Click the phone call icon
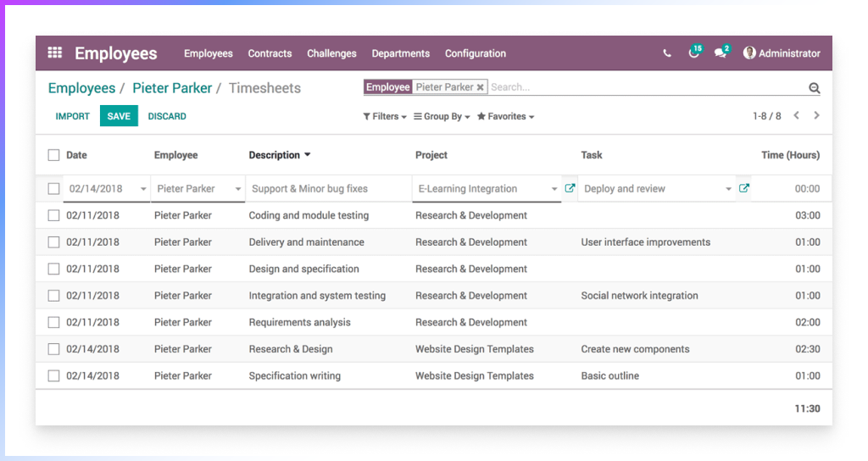This screenshot has width=868, height=461. [667, 53]
